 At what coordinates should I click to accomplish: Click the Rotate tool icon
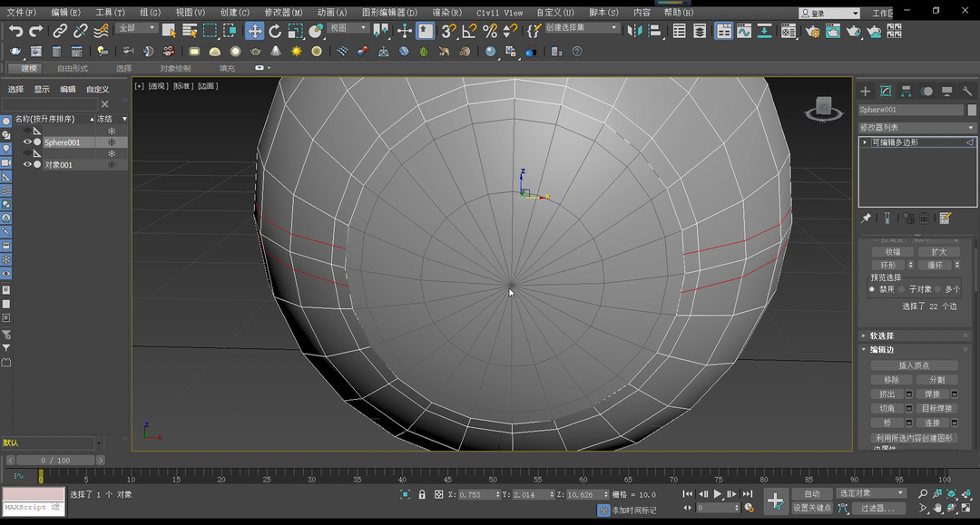(x=275, y=31)
